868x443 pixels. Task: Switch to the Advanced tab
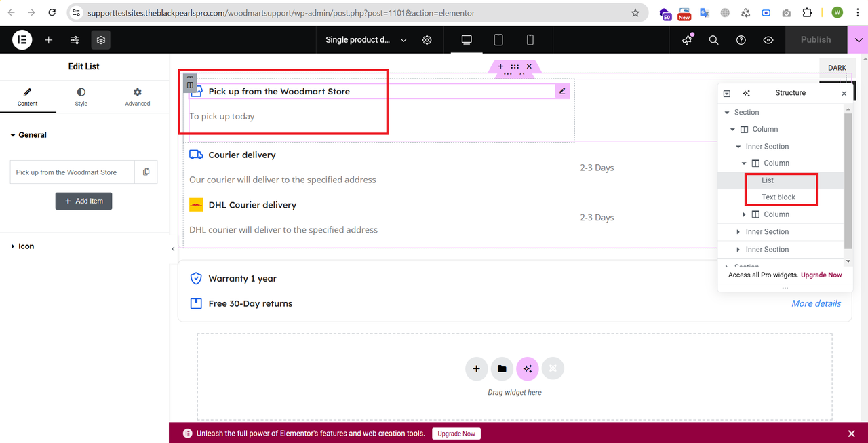138,97
